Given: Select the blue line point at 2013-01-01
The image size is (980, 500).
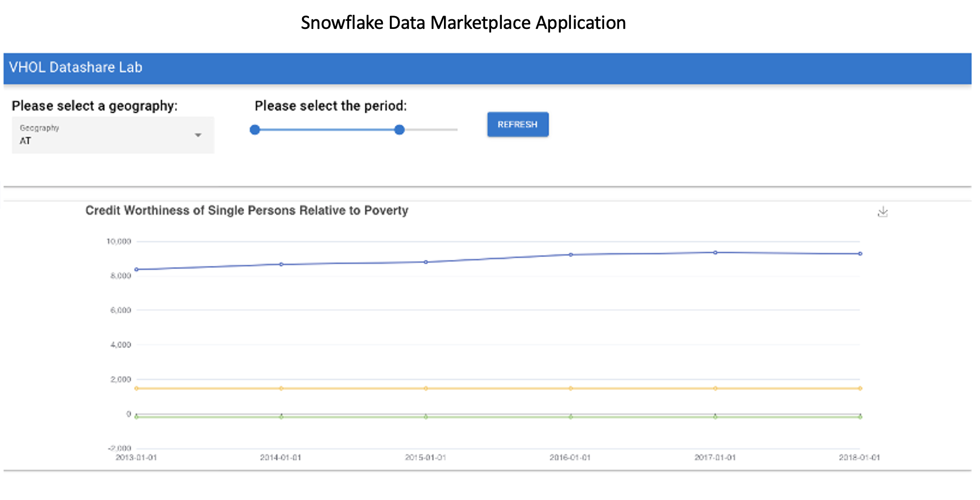Looking at the screenshot, I should pos(137,269).
